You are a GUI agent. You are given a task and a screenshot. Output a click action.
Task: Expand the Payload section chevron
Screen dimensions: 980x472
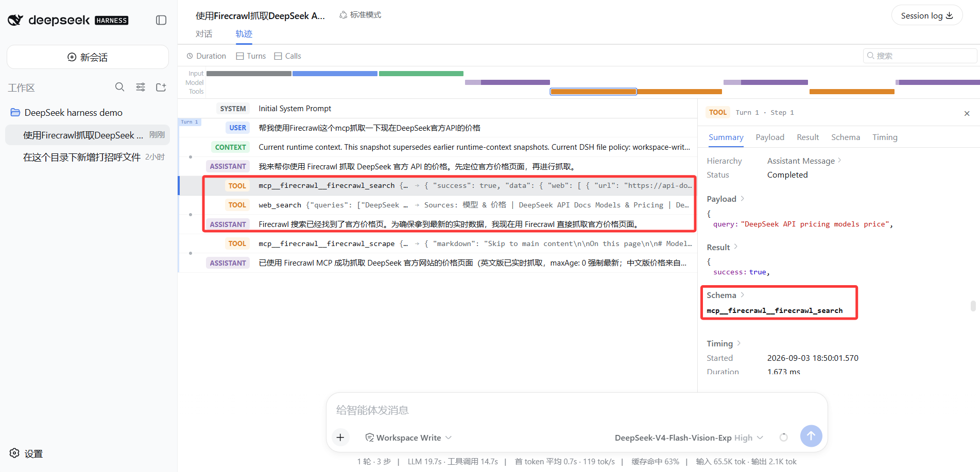pyautogui.click(x=743, y=199)
